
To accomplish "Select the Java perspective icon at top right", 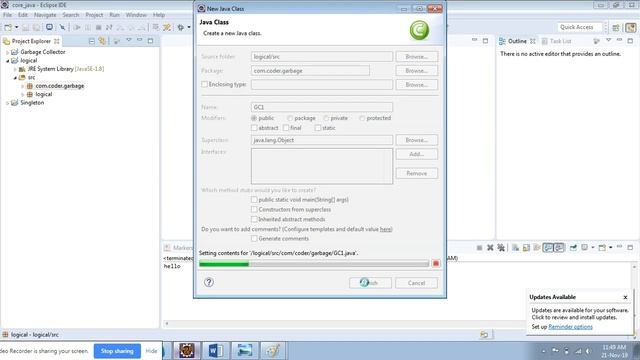I will pyautogui.click(x=631, y=27).
